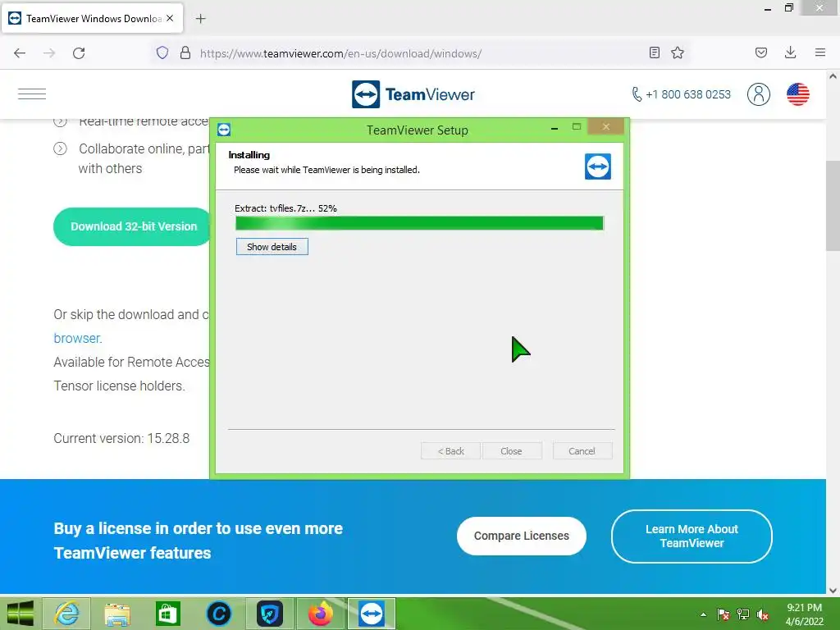Click the page scroll down arrow
Screen dimensions: 840x630
point(833,590)
